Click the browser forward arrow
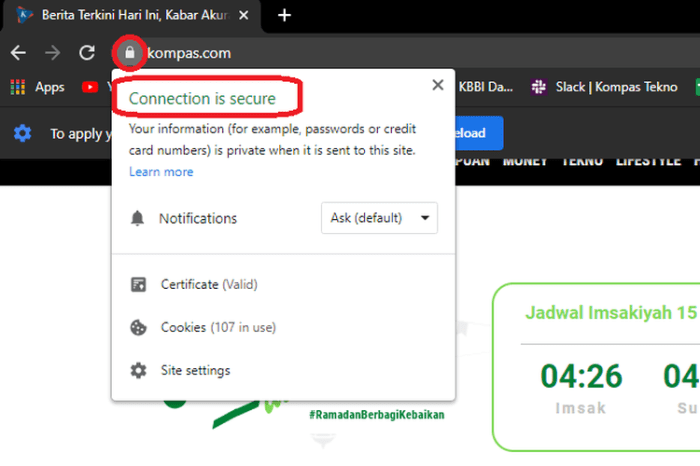 click(x=53, y=53)
